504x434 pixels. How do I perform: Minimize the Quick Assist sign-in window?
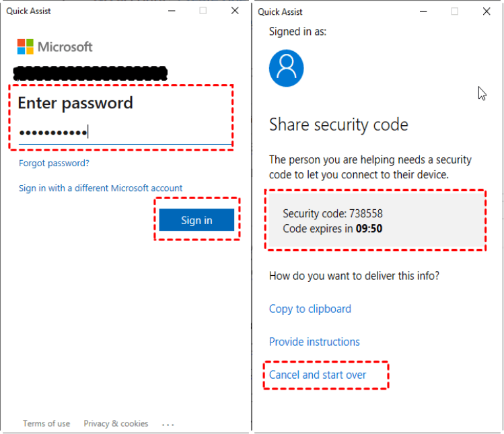(x=171, y=11)
